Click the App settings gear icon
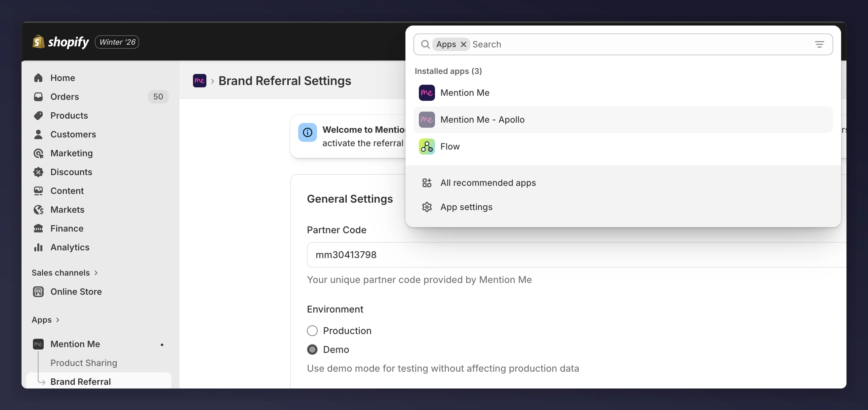868x410 pixels. point(427,207)
